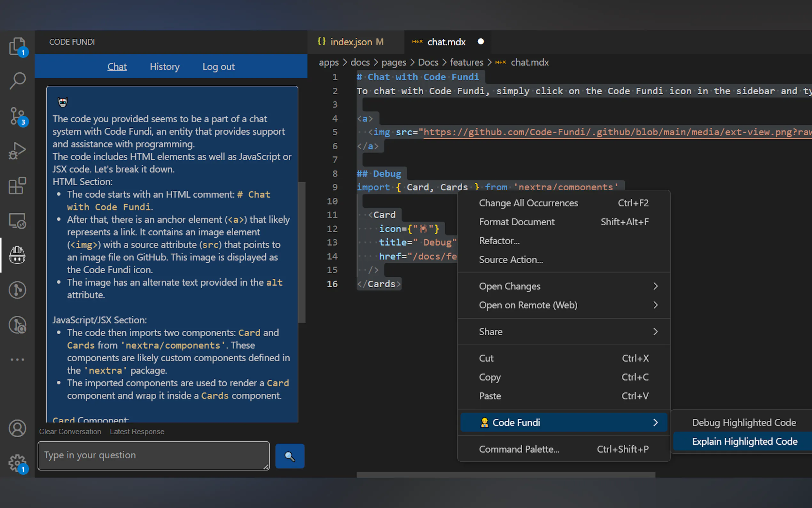This screenshot has width=812, height=508.
Task: Select the chat.mdx editor tab
Action: 447,42
